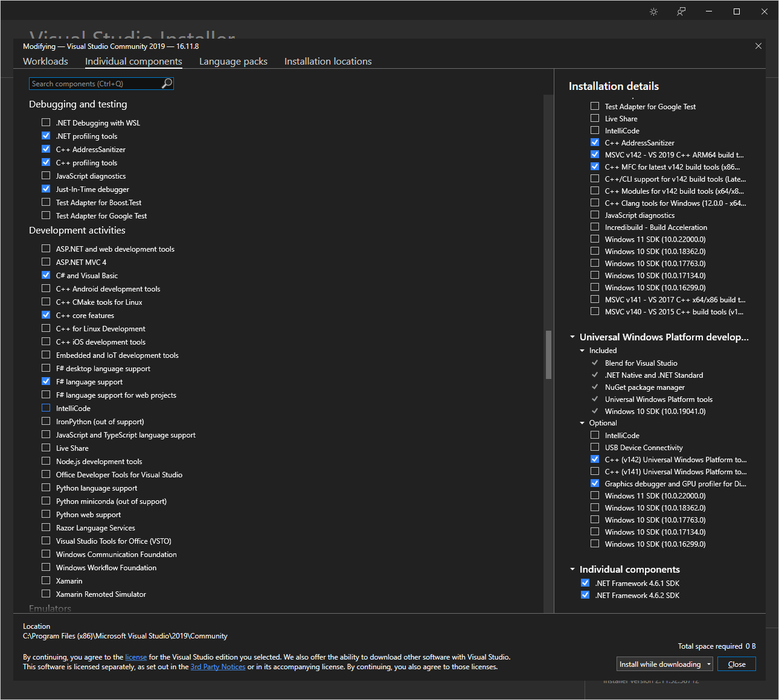779x700 pixels.
Task: Uncheck C++ (v142) Universal Windows Platform tools
Action: pos(595,459)
